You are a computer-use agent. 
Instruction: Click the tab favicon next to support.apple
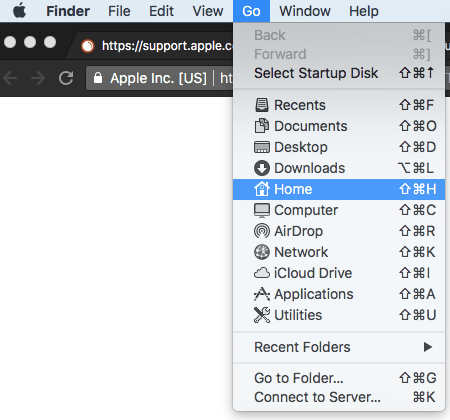point(88,46)
